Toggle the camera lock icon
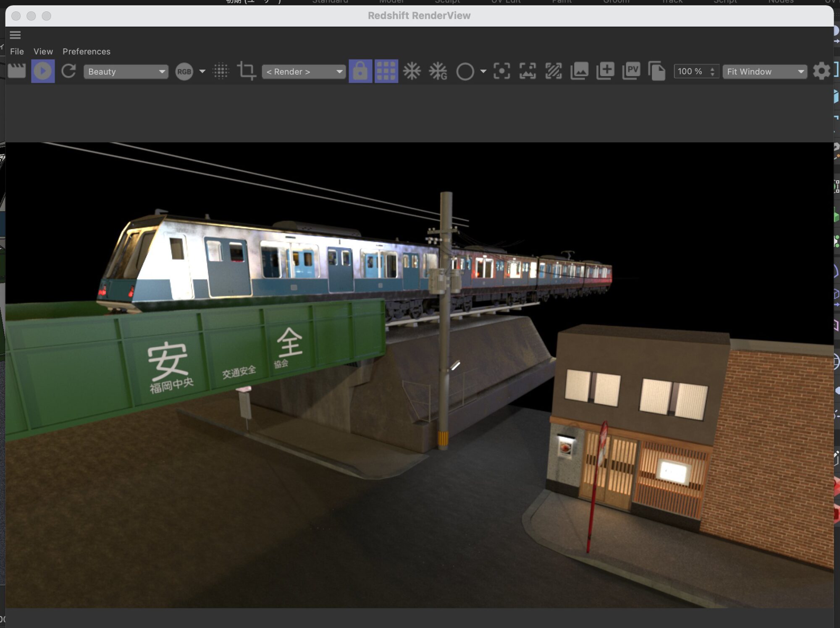The image size is (840, 628). [x=360, y=71]
